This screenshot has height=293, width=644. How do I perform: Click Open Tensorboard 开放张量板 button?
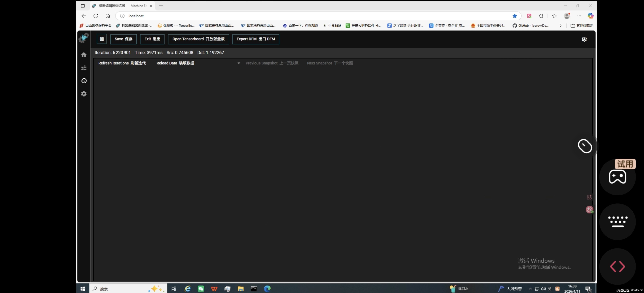198,39
